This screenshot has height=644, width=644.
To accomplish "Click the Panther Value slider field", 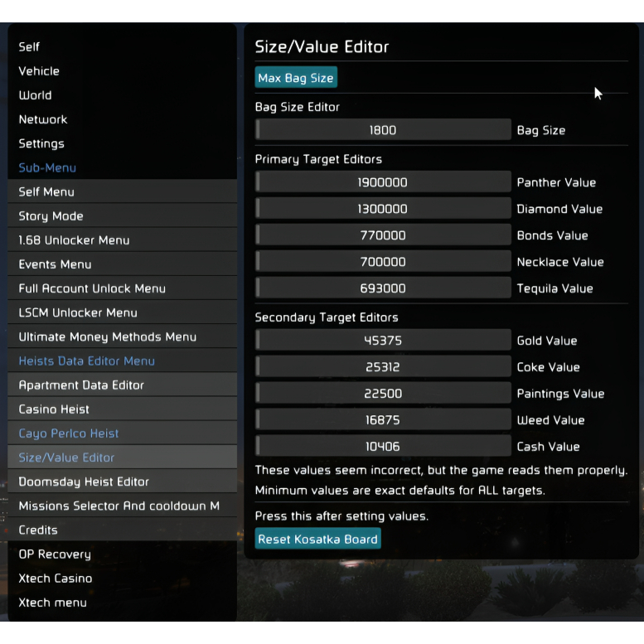I will [383, 182].
